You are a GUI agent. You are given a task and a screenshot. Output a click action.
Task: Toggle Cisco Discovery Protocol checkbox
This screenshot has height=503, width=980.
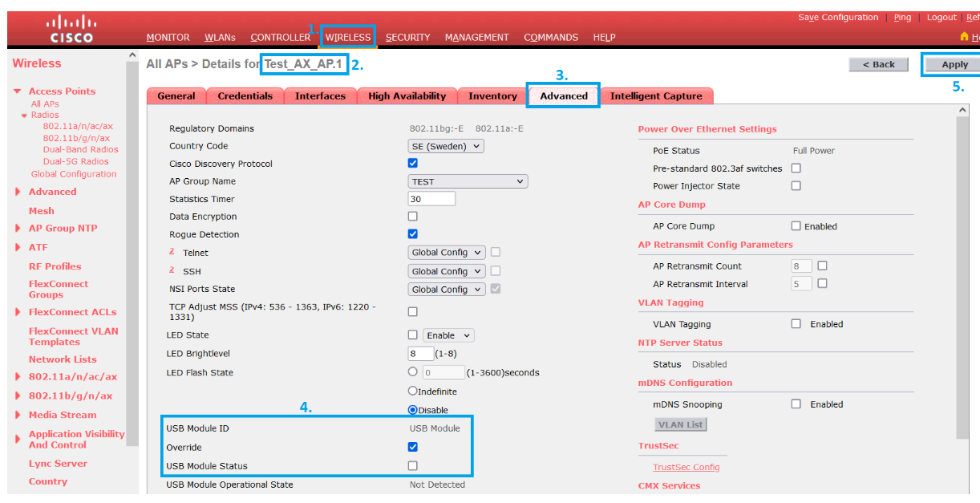tap(413, 164)
